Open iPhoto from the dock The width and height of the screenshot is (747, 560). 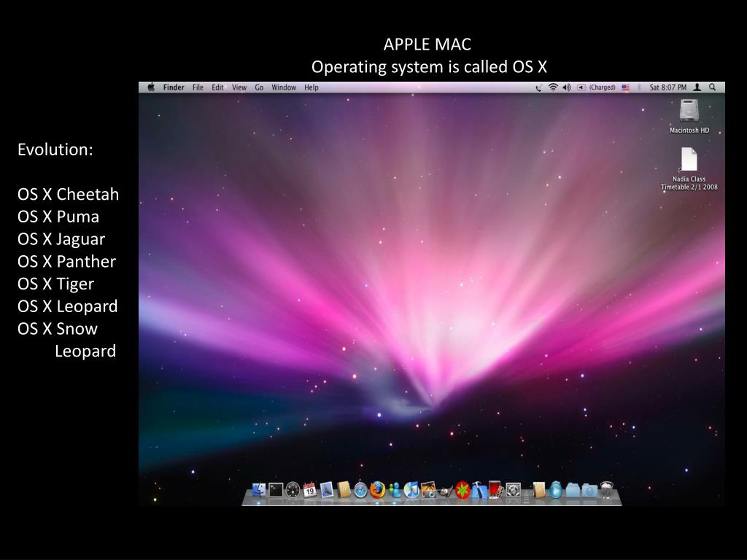pyautogui.click(x=428, y=489)
